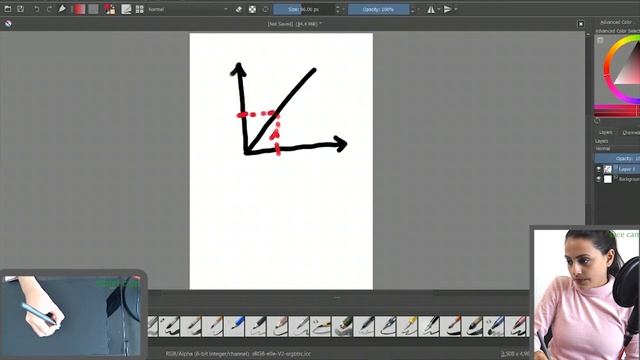Open a document with the toolbar folder icon
This screenshot has height=360, width=640.
(x=8, y=9)
